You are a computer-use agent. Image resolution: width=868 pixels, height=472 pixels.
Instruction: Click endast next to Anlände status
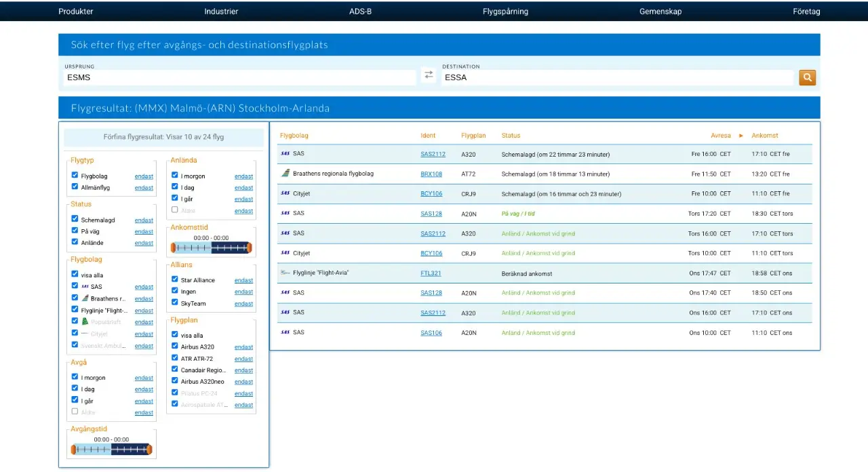pyautogui.click(x=144, y=243)
